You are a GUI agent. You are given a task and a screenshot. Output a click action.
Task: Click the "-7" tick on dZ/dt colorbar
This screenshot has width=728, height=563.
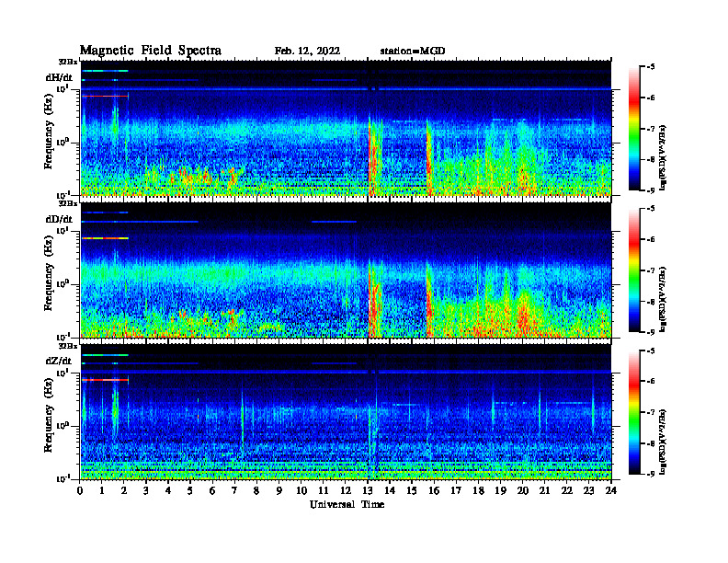[x=651, y=412]
